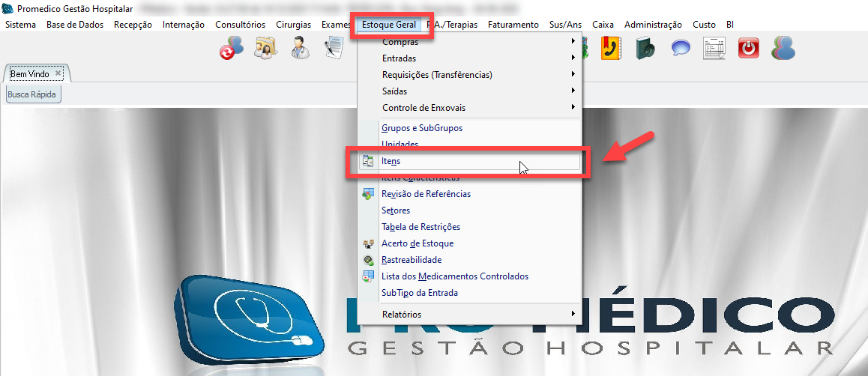Click the red power button icon

pyautogui.click(x=748, y=48)
